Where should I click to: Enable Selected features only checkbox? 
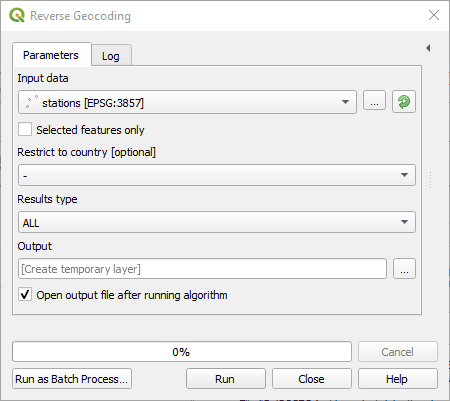[x=25, y=129]
